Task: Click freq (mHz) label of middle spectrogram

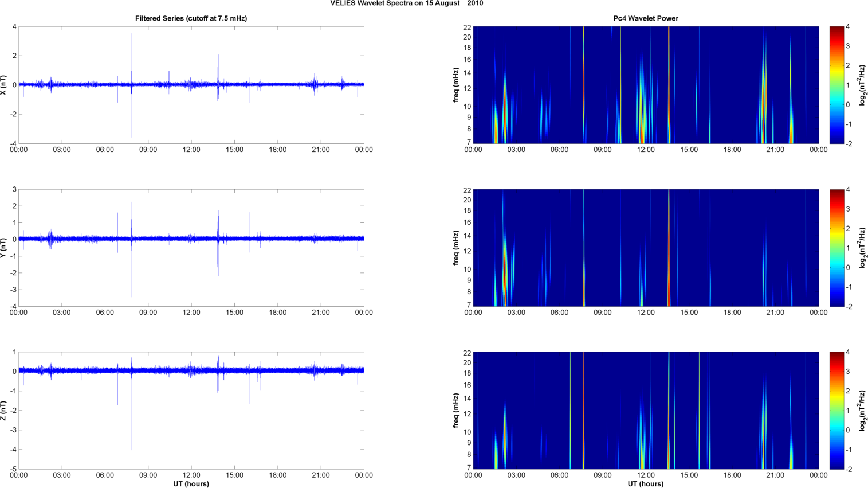Action: pos(456,248)
